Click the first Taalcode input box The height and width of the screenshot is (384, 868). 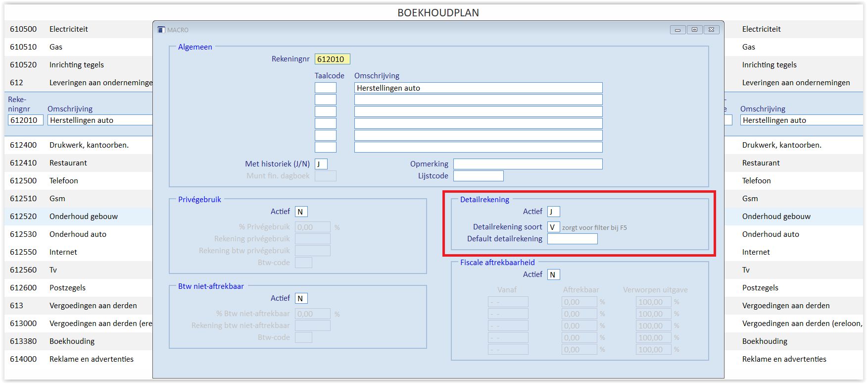tap(325, 88)
